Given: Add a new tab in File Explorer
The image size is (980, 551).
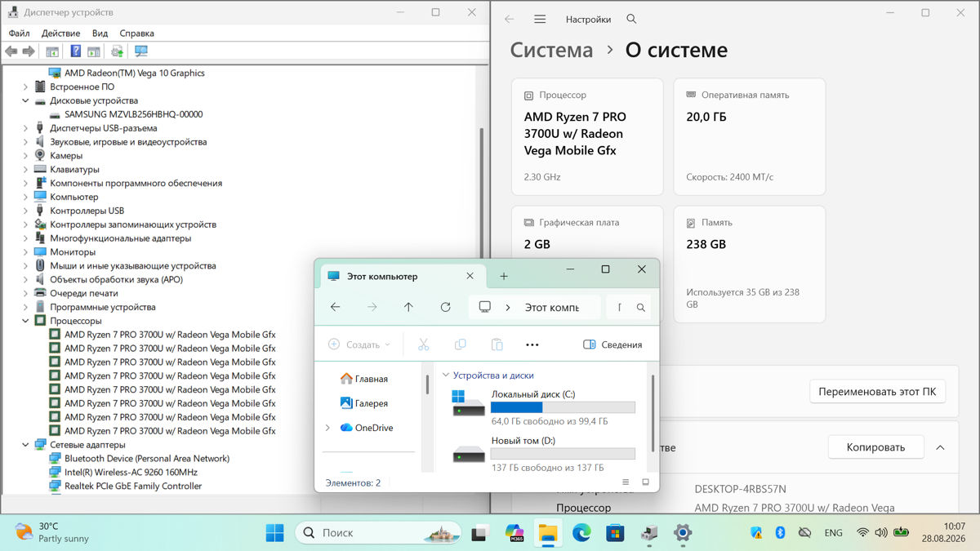Looking at the screenshot, I should point(504,276).
